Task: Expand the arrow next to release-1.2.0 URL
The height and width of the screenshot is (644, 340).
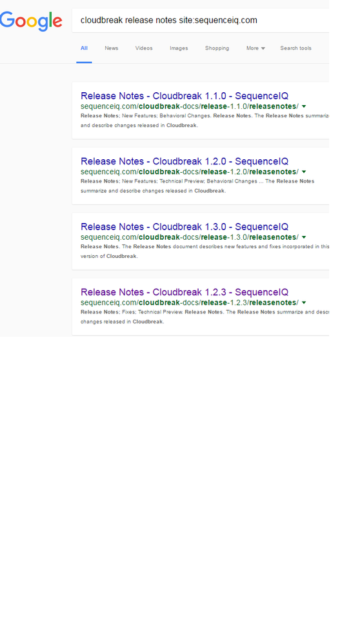Action: [x=304, y=171]
